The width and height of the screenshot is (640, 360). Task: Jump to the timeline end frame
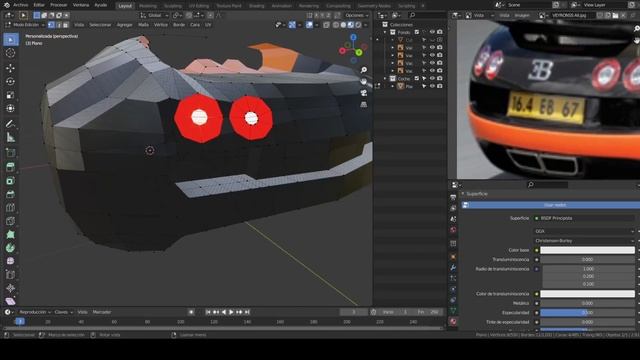pyautogui.click(x=247, y=312)
